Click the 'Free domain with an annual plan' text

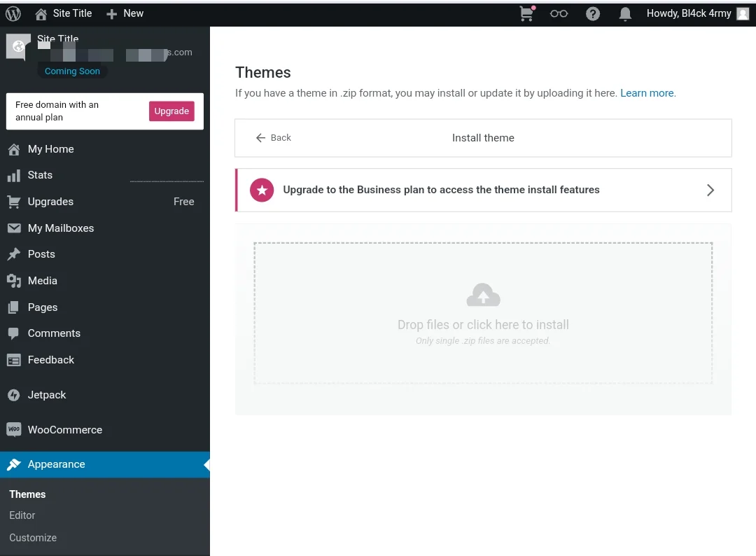point(57,111)
